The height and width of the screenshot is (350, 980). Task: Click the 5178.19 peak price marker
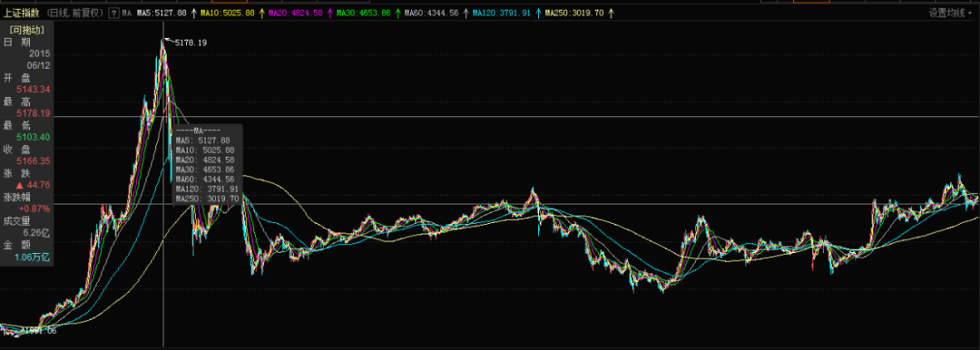coord(191,43)
